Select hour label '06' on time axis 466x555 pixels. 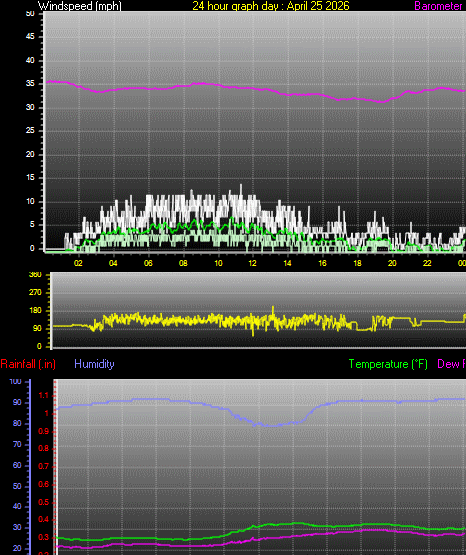point(148,263)
